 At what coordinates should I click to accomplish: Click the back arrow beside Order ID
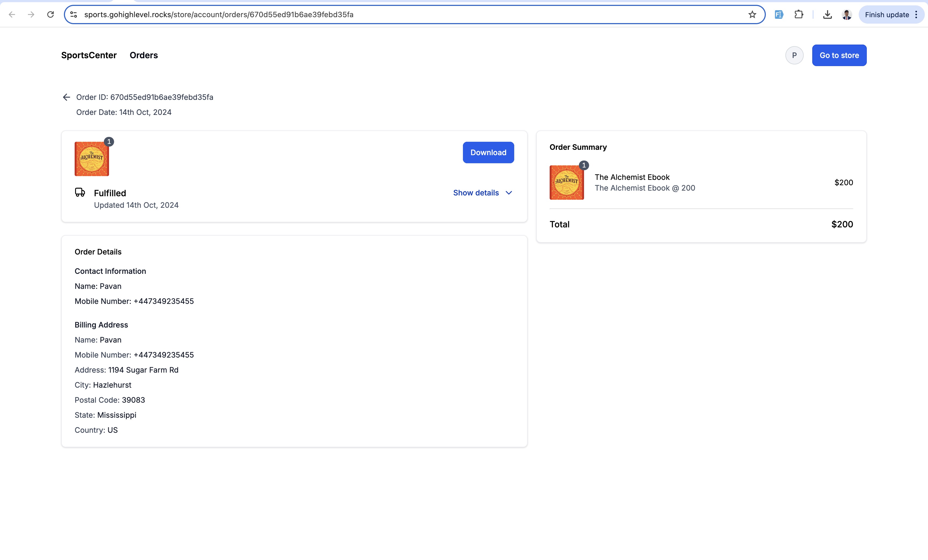[x=66, y=97]
